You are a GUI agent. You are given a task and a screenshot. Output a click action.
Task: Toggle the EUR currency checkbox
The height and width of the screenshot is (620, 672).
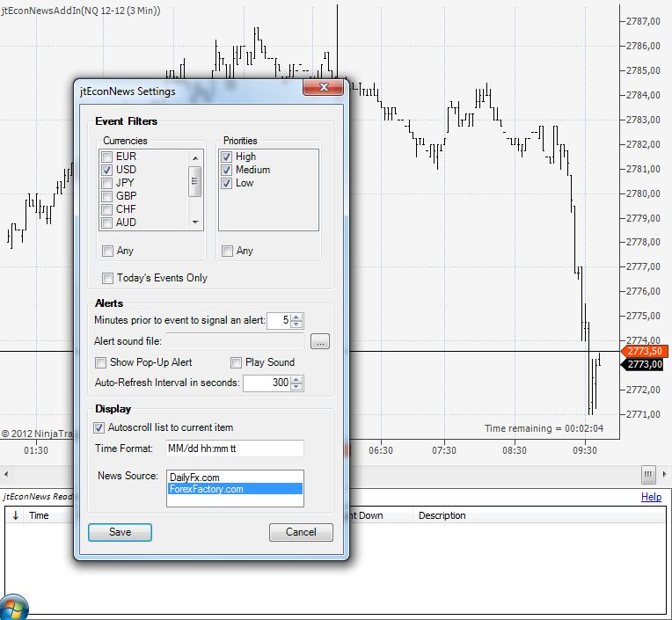107,157
